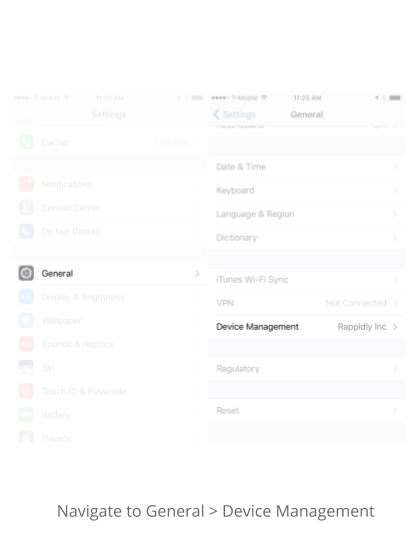Image resolution: width=410 pixels, height=540 pixels.
Task: Tap chevron on VPN row
Action: pos(395,303)
